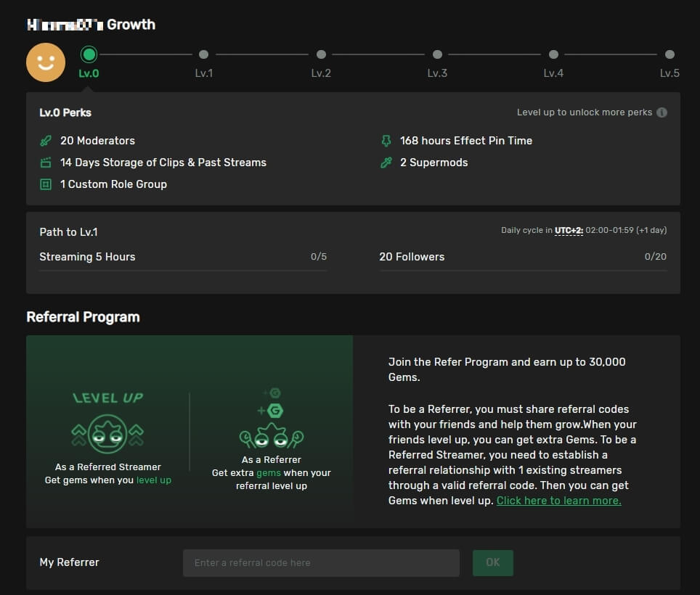Open the 'Click here to learn more' link

click(558, 501)
